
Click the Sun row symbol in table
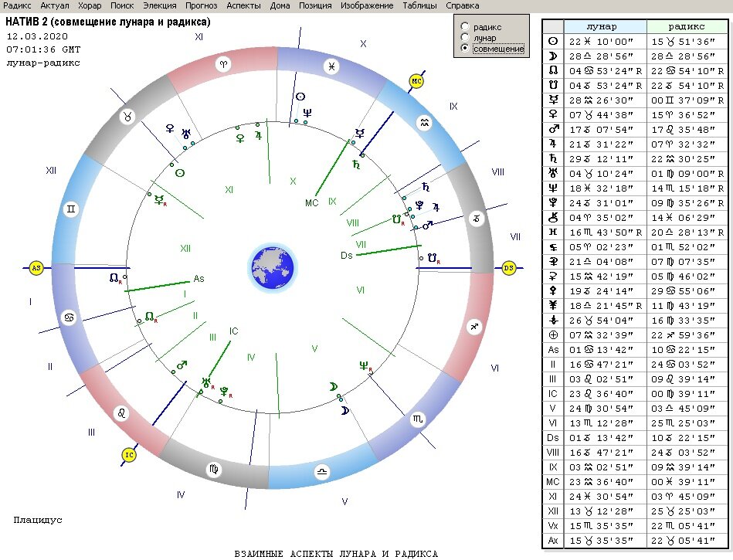click(553, 41)
